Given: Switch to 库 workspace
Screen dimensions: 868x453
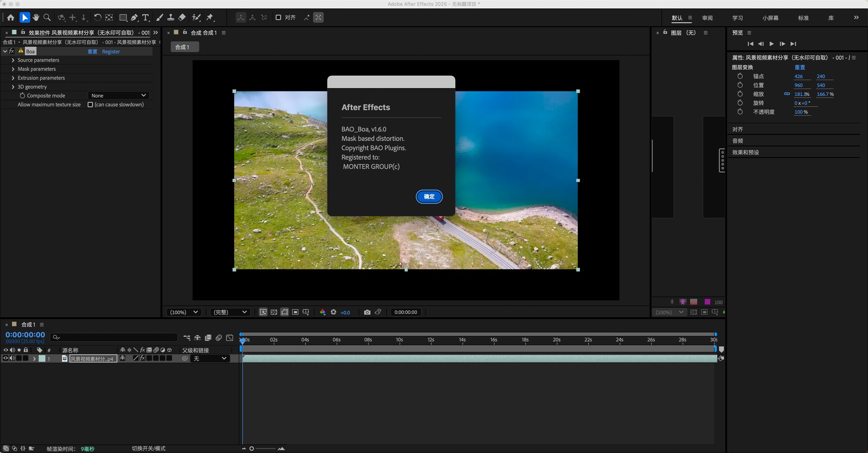Looking at the screenshot, I should [831, 18].
